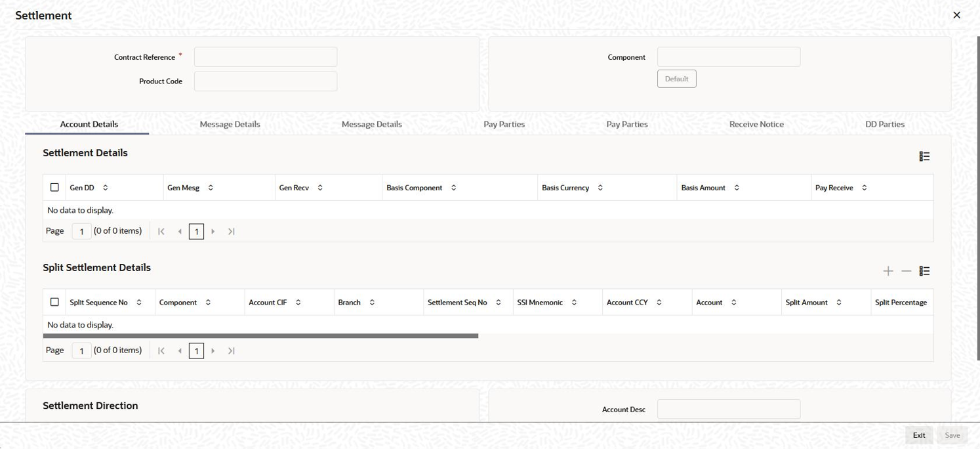The height and width of the screenshot is (449, 980).
Task: Open the DD Parties tab
Action: [x=885, y=124]
